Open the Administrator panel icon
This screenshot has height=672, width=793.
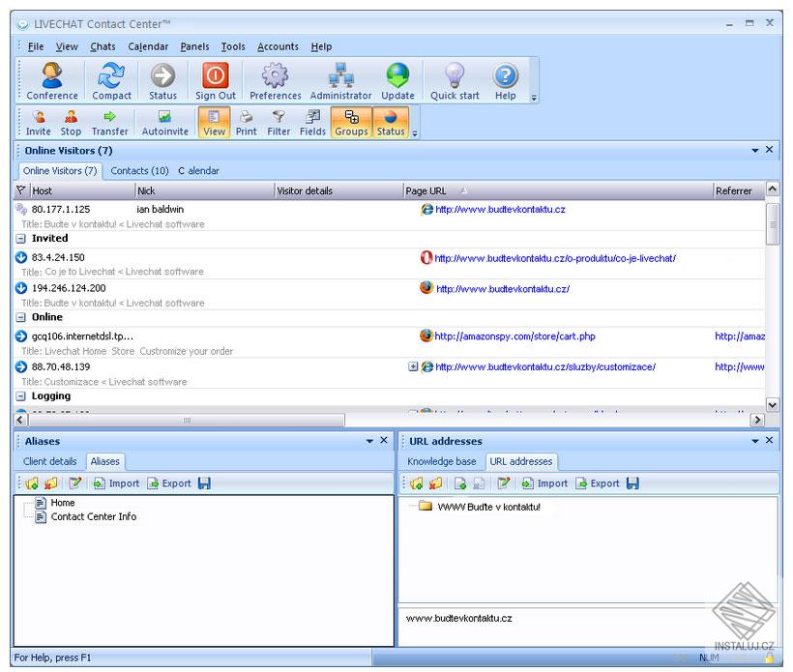click(x=340, y=79)
